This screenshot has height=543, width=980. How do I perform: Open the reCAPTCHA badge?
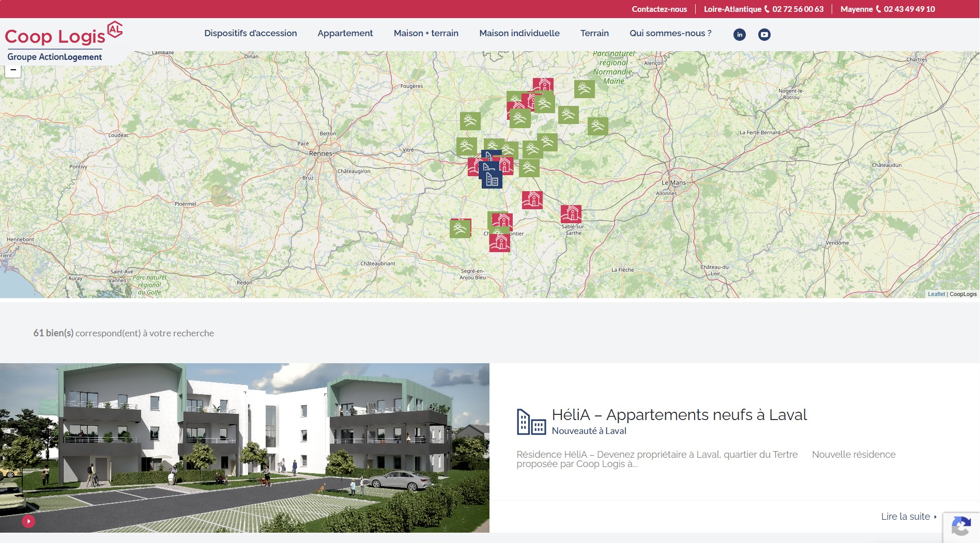(961, 528)
